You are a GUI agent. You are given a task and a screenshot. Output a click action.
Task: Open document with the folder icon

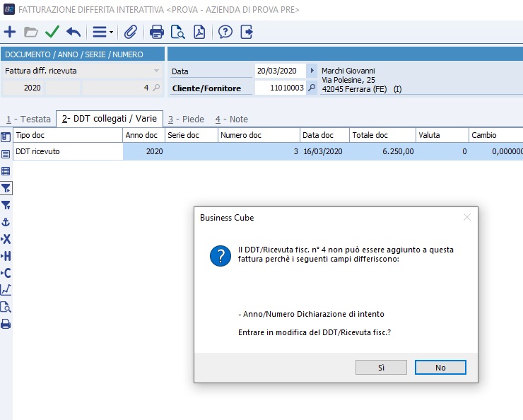pos(30,32)
